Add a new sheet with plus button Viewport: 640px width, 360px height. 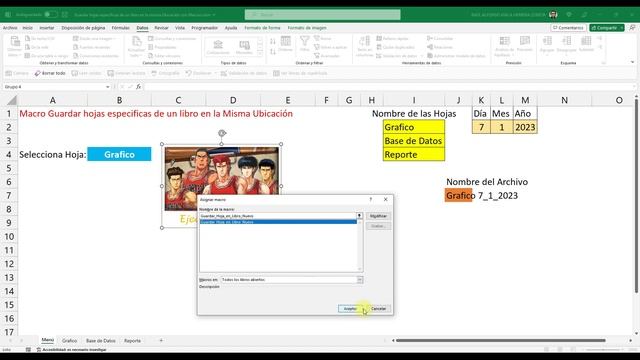pyautogui.click(x=161, y=340)
